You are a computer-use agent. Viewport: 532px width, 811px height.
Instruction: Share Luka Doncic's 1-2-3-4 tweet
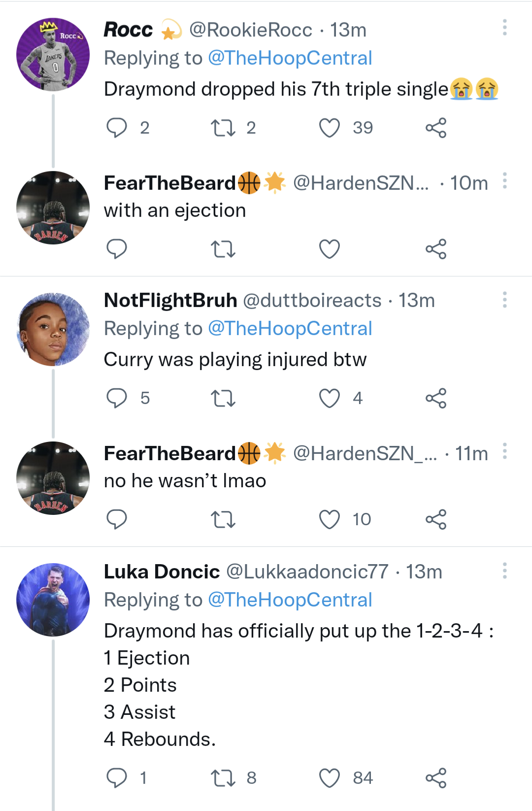pyautogui.click(x=436, y=777)
